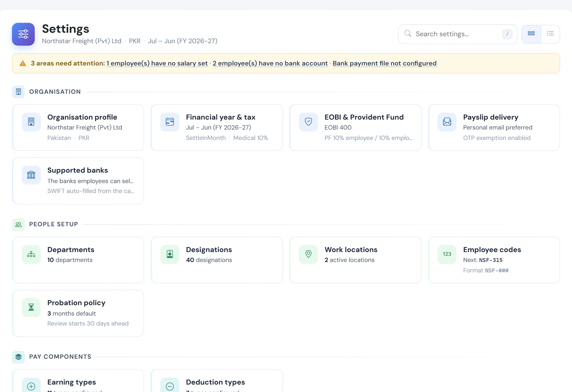Click the Employee codes 123 icon
Image resolution: width=572 pixels, height=392 pixels.
(x=447, y=254)
